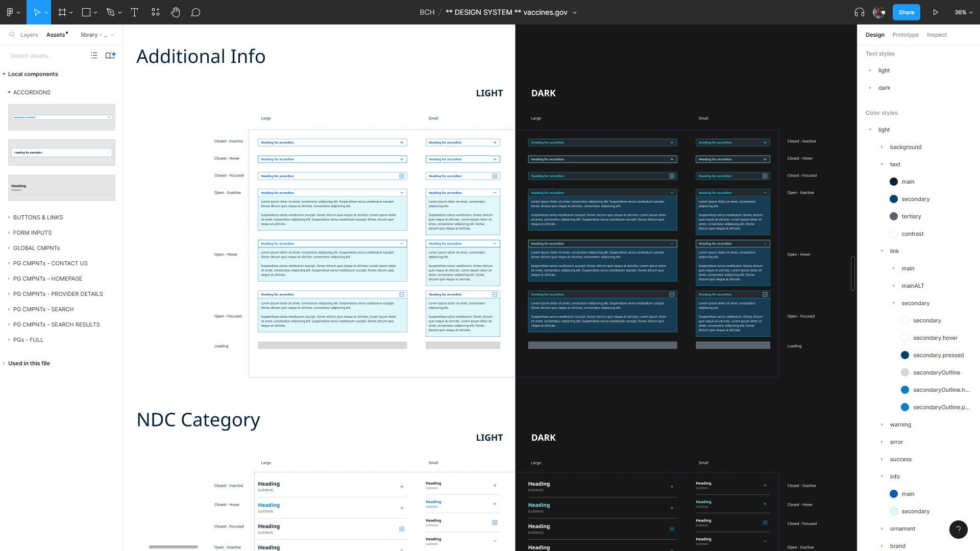This screenshot has height=551, width=980.
Task: Click the Search assets field
Action: click(46, 56)
